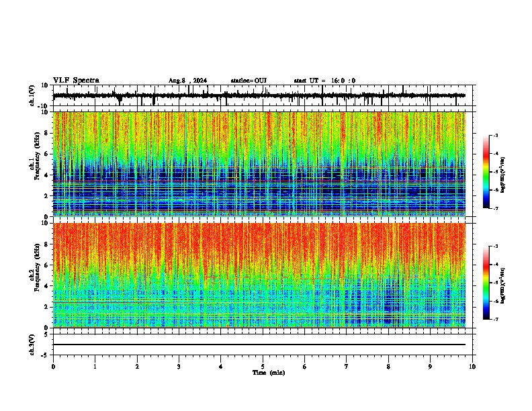
Task: Click the ch.1 spectrogram color scale bar
Action: (486, 172)
